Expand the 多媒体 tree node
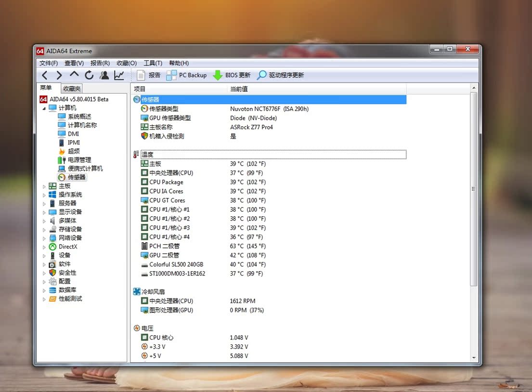Screen dimensions: 532x392 coord(44,221)
